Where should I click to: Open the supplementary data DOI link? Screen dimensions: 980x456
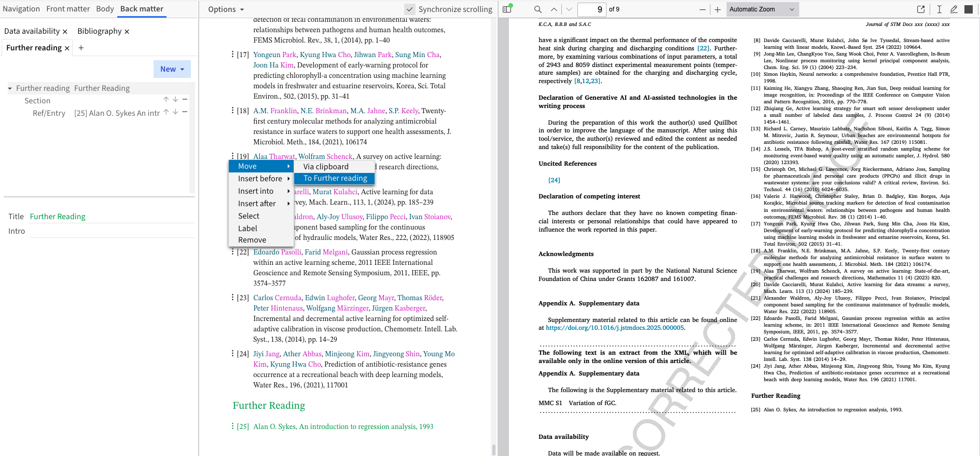click(x=615, y=328)
